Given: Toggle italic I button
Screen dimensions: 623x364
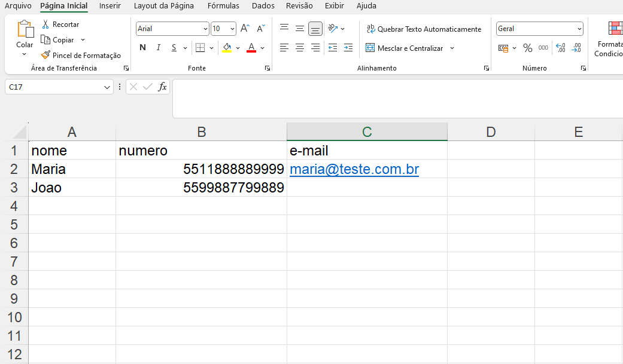Looking at the screenshot, I should tap(158, 48).
